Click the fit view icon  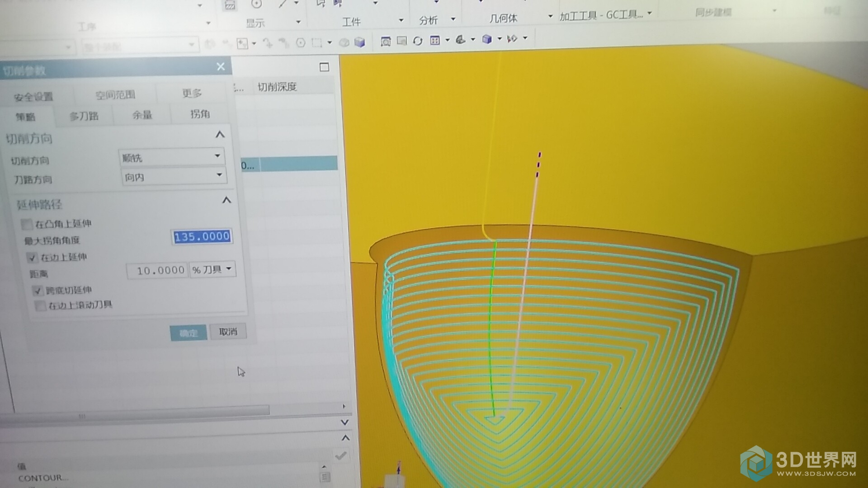[386, 42]
